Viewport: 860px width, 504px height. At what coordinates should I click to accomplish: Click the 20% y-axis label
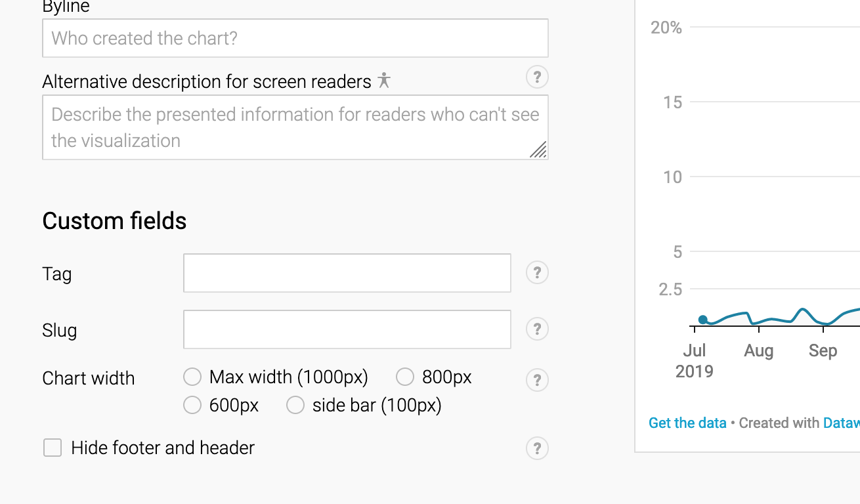click(x=666, y=28)
